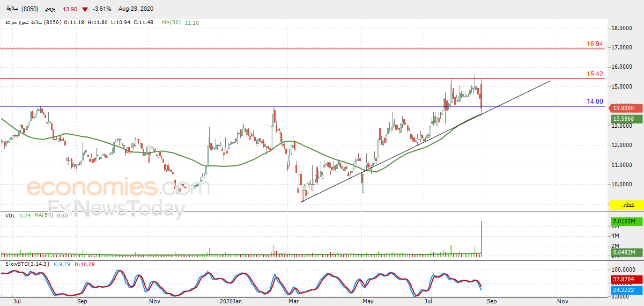Image resolution: width=644 pixels, height=306 pixels.
Task: Click the green 0.6482M volume average tag
Action: (627, 252)
